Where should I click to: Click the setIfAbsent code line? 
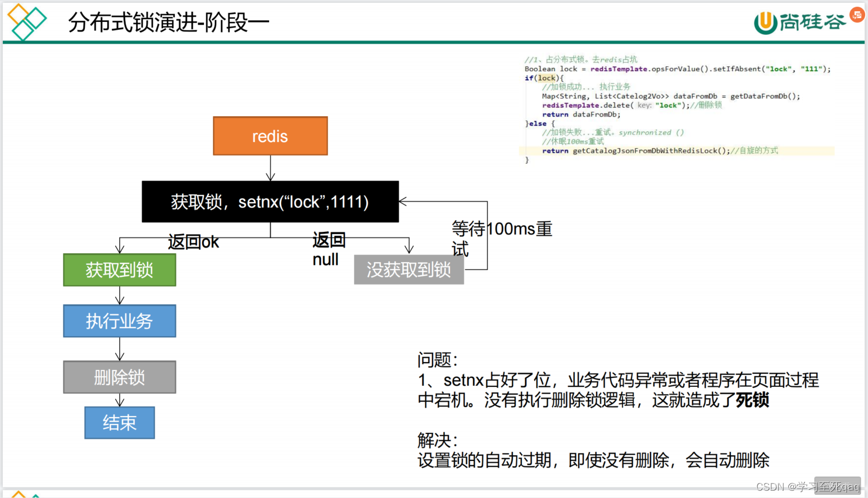coord(678,69)
